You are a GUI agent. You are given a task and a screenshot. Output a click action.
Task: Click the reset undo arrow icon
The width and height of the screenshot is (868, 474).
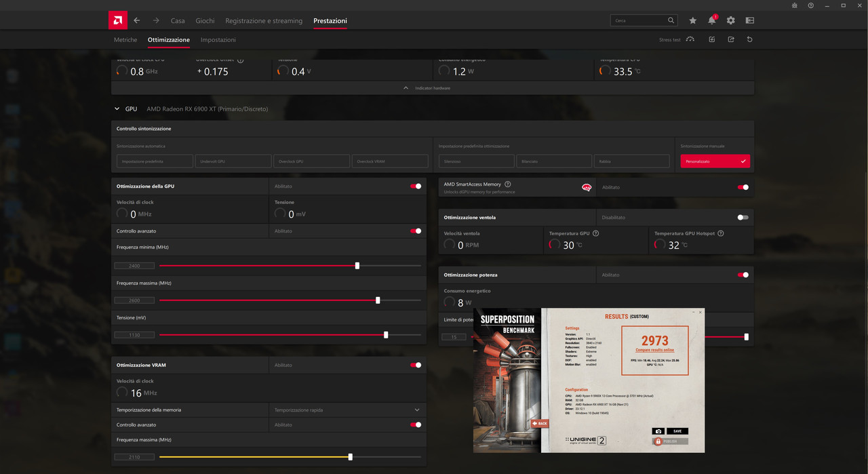click(x=749, y=39)
